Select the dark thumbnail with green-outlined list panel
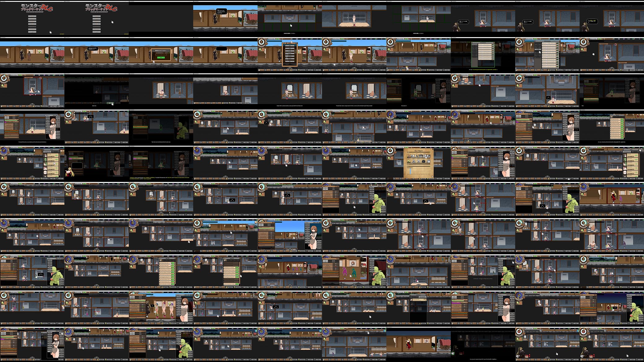644x362 pixels. [483, 54]
